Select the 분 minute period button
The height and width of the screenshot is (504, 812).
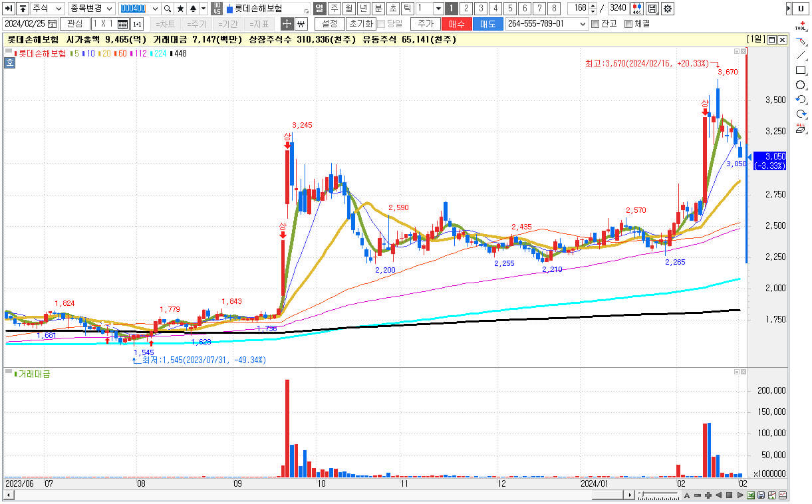pyautogui.click(x=378, y=9)
